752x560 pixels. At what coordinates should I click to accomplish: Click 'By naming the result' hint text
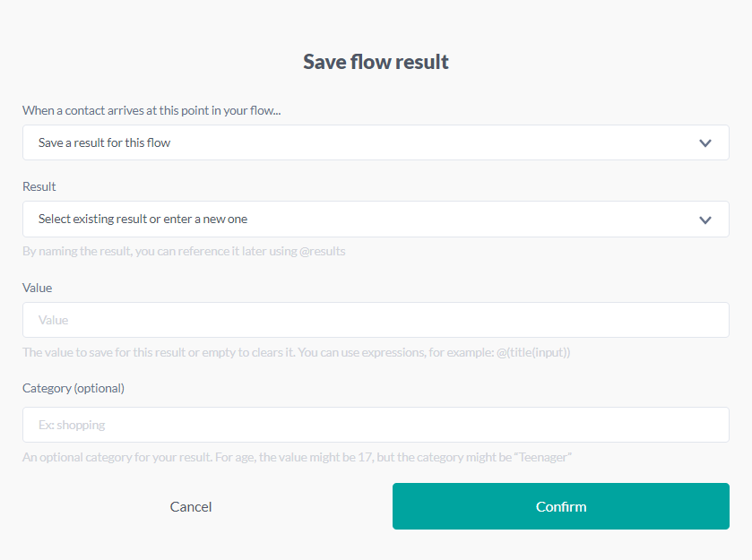pyautogui.click(x=76, y=251)
